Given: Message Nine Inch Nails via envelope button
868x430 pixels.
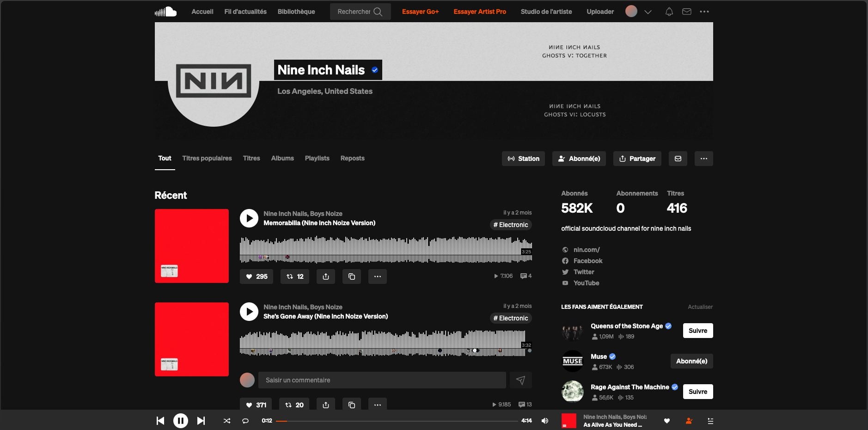Looking at the screenshot, I should (x=678, y=159).
